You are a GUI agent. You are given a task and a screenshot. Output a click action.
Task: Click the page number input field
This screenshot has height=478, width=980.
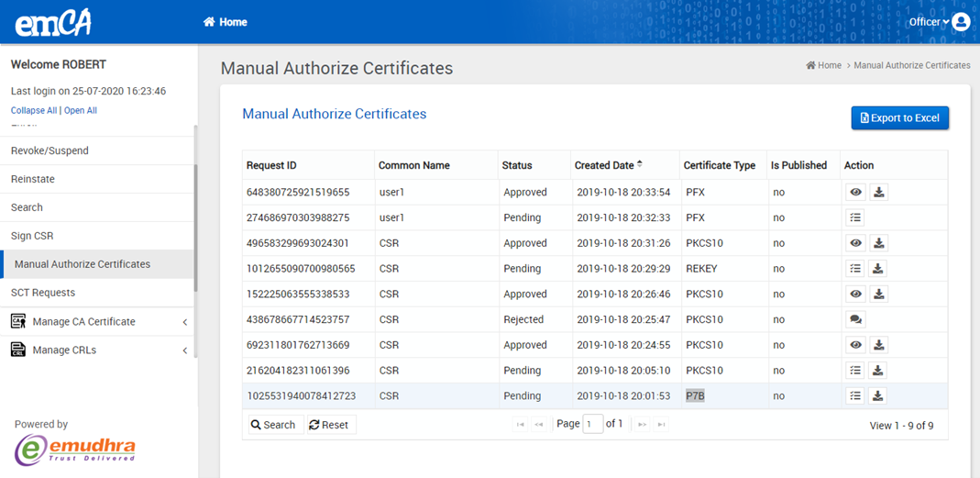[593, 424]
